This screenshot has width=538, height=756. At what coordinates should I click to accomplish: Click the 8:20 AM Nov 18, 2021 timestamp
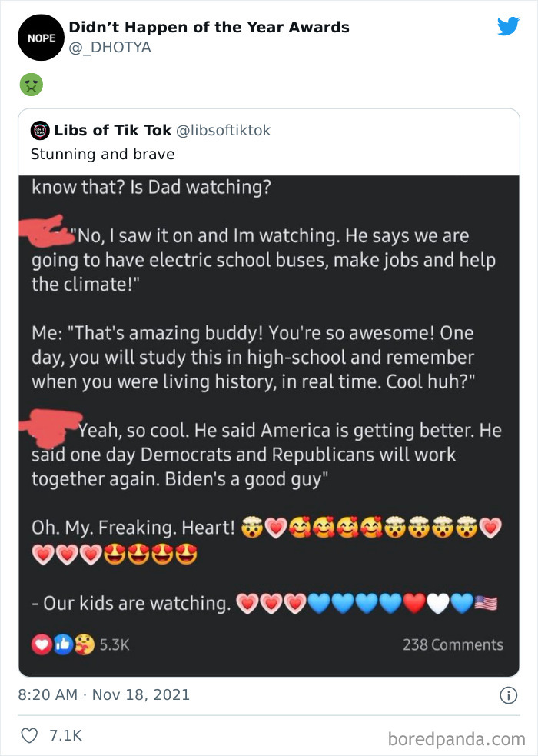coord(104,695)
